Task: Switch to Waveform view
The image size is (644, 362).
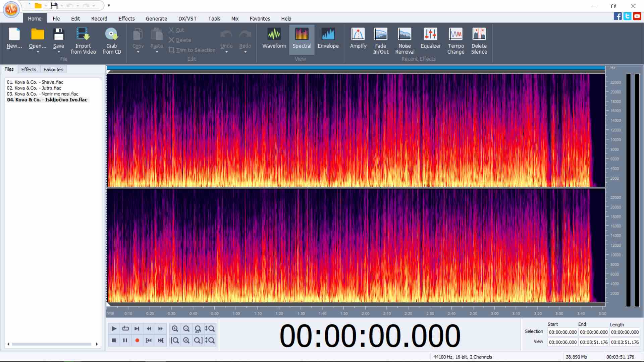Action: [x=274, y=39]
